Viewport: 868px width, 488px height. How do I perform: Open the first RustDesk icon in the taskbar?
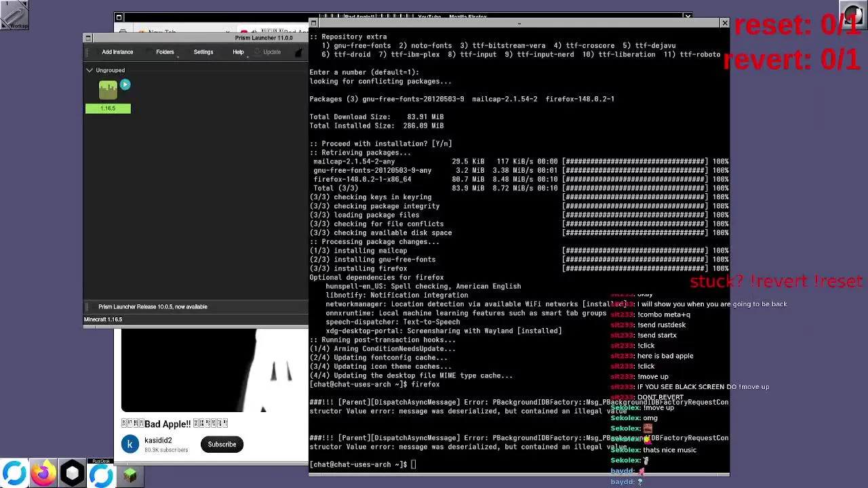pos(14,474)
